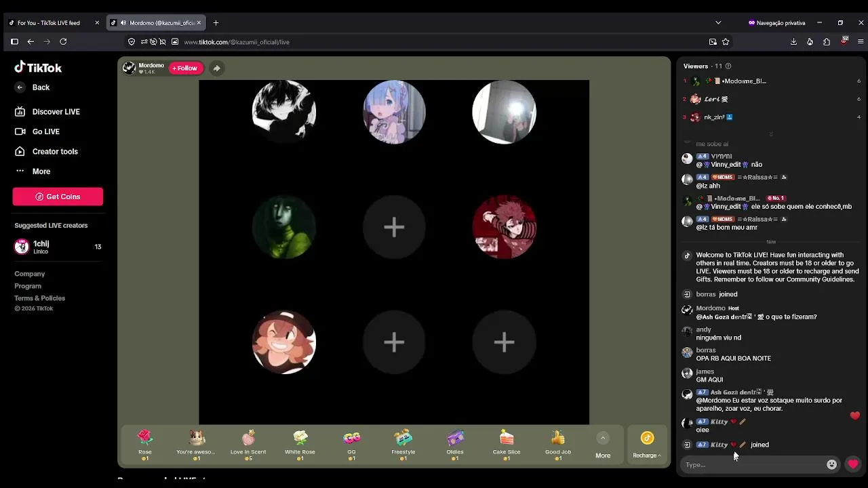The height and width of the screenshot is (488, 868).
Task: Click the TikTok logo
Action: pyautogui.click(x=38, y=67)
